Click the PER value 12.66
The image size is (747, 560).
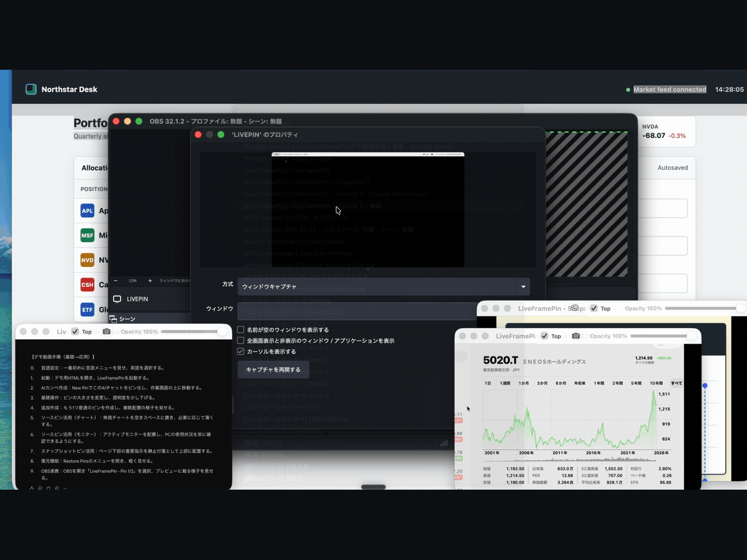566,475
